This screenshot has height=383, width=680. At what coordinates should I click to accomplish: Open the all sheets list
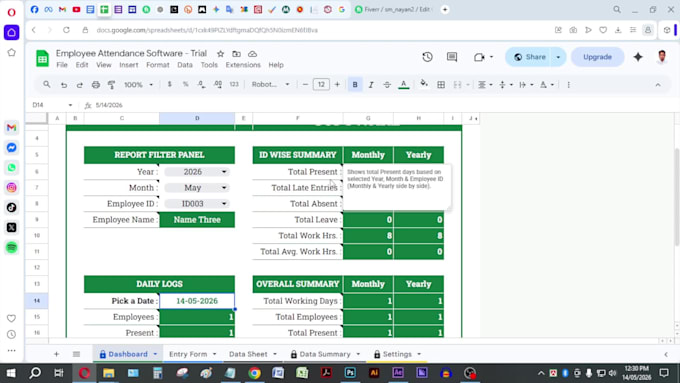76,354
